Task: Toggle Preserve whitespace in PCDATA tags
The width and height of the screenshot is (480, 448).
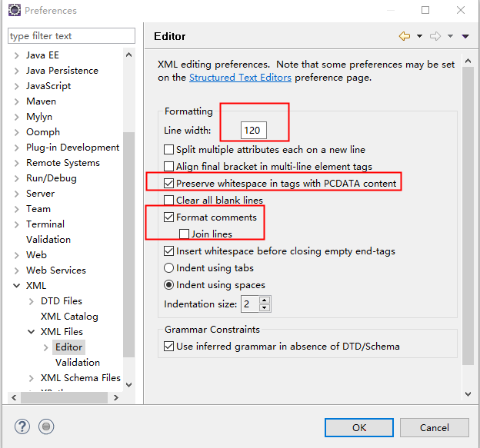Action: [x=169, y=184]
